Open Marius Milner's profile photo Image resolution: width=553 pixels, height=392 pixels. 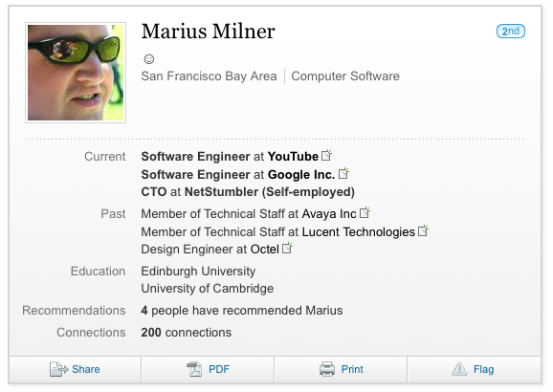pos(76,73)
